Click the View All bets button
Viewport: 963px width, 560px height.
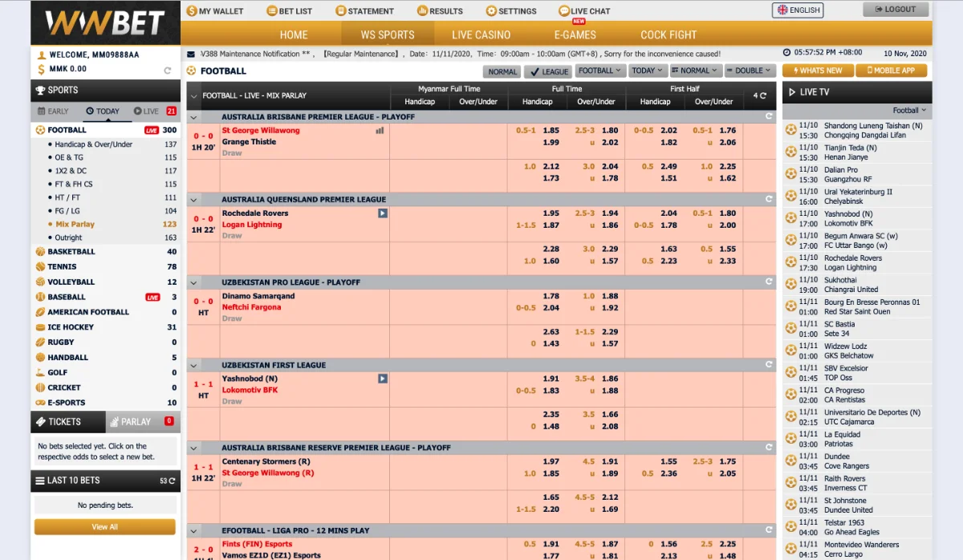point(105,527)
